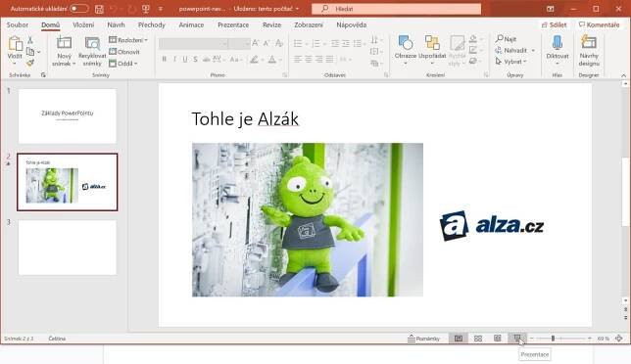Open the Vybrat dropdown

511,62
